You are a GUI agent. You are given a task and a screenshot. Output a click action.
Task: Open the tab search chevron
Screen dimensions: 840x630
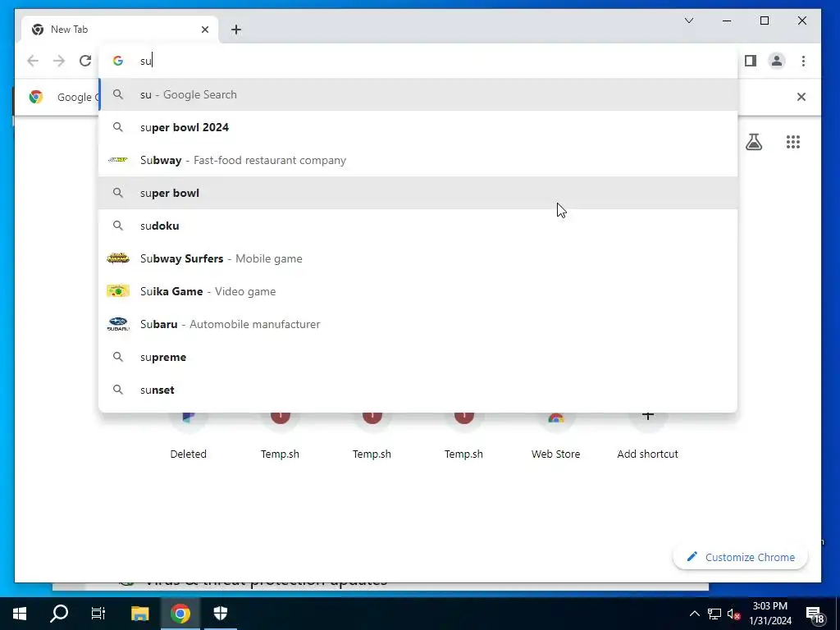(x=689, y=21)
